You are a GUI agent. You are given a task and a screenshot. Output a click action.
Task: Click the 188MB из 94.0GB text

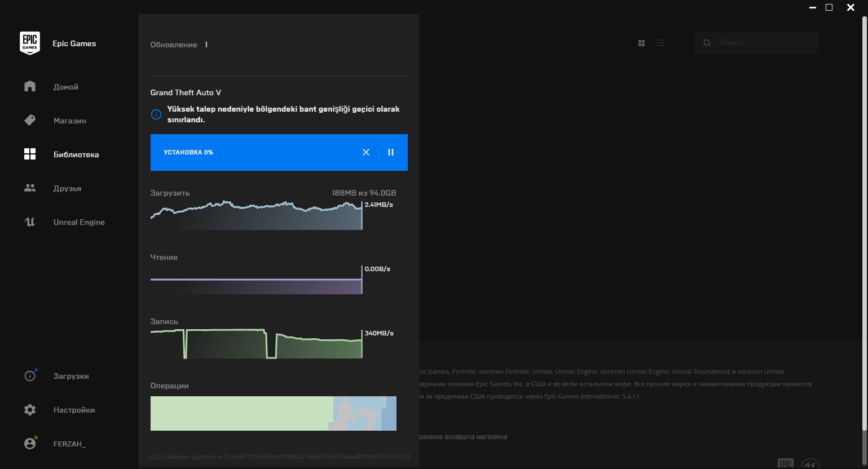(364, 193)
